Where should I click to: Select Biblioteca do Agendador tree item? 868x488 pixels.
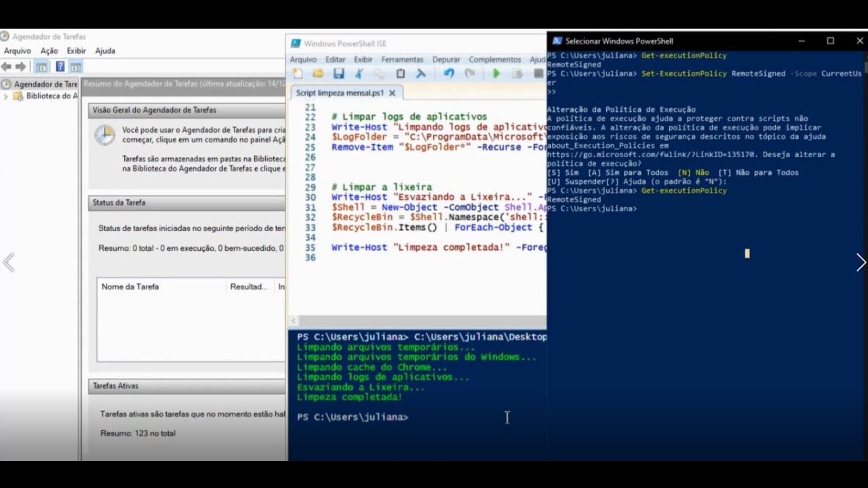coord(46,96)
